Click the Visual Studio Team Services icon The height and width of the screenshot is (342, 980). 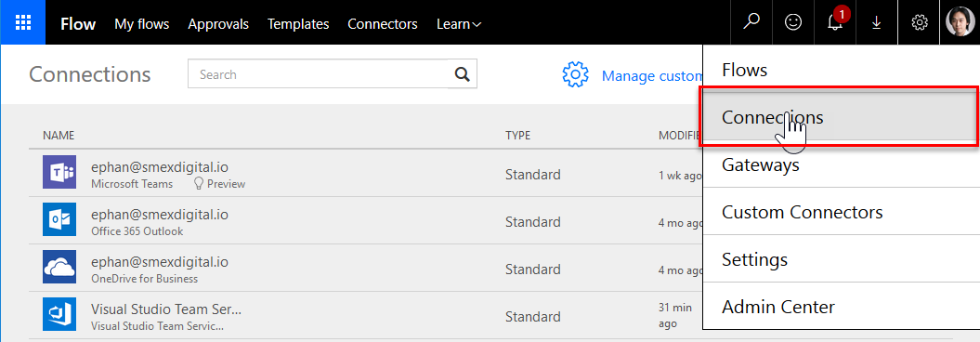(x=59, y=314)
